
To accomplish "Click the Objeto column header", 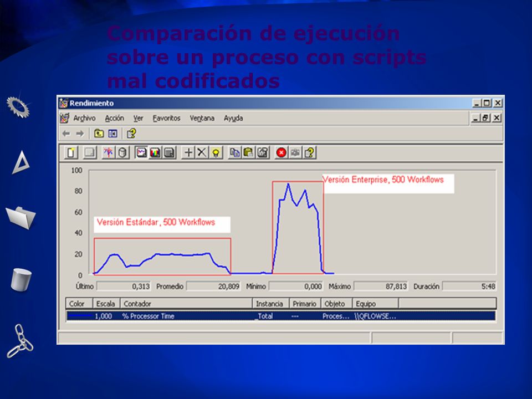I will pyautogui.click(x=336, y=304).
